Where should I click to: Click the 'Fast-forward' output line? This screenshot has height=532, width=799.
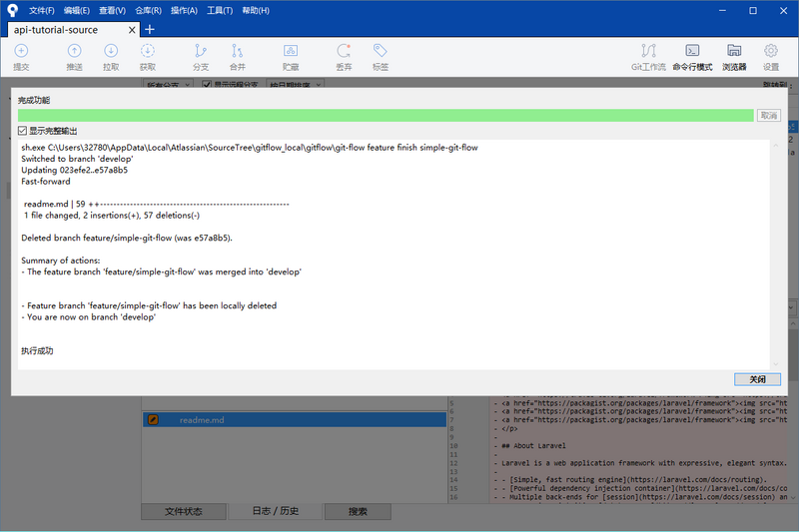click(46, 182)
